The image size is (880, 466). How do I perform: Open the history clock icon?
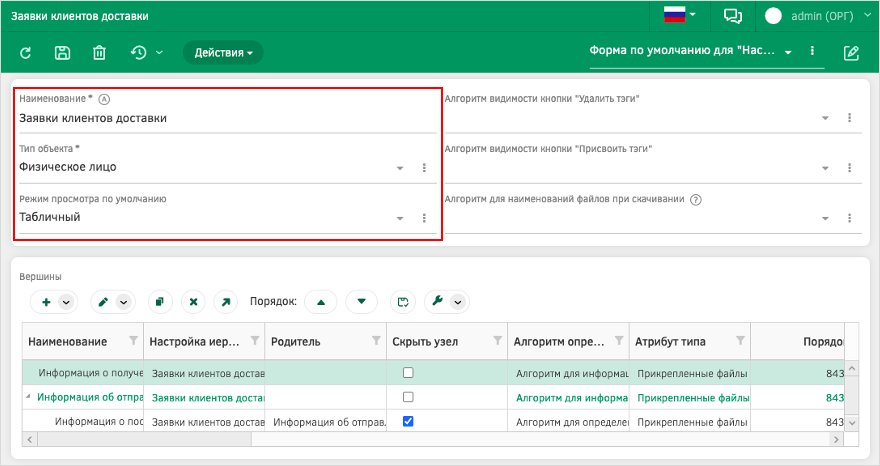[139, 53]
